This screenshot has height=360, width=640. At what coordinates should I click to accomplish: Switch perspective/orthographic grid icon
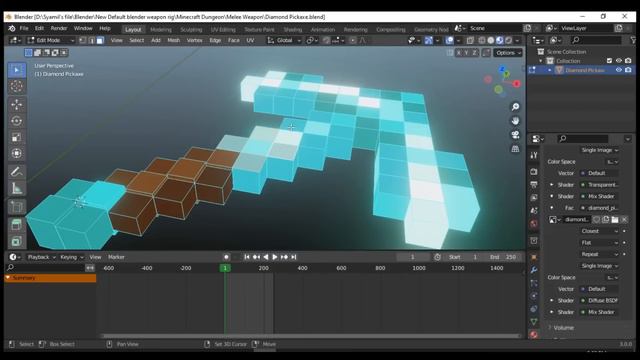pos(516,149)
